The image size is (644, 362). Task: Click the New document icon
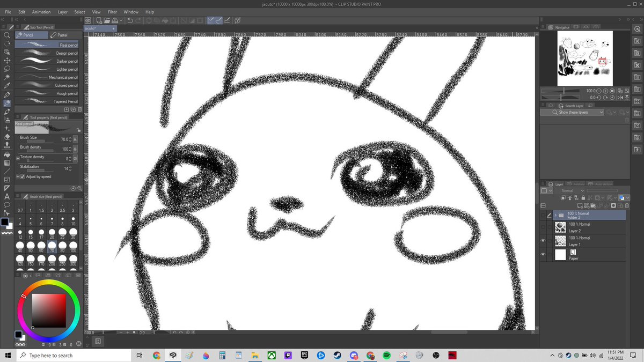pyautogui.click(x=98, y=20)
